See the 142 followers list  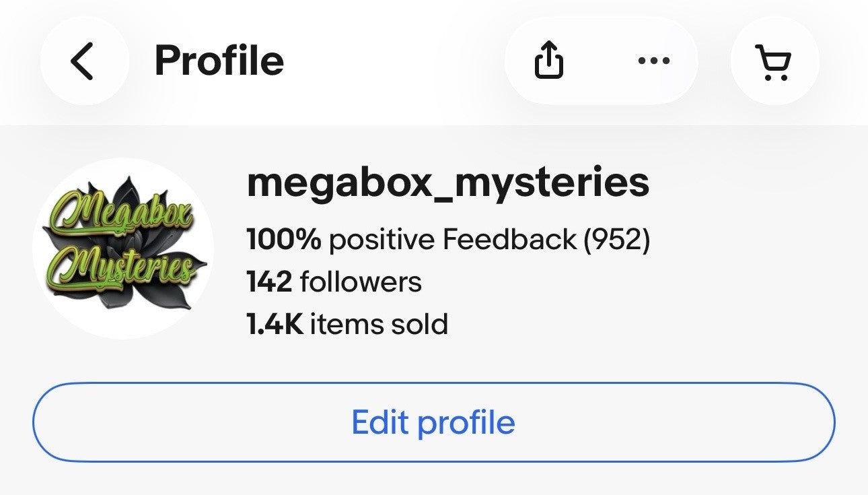[x=334, y=282]
